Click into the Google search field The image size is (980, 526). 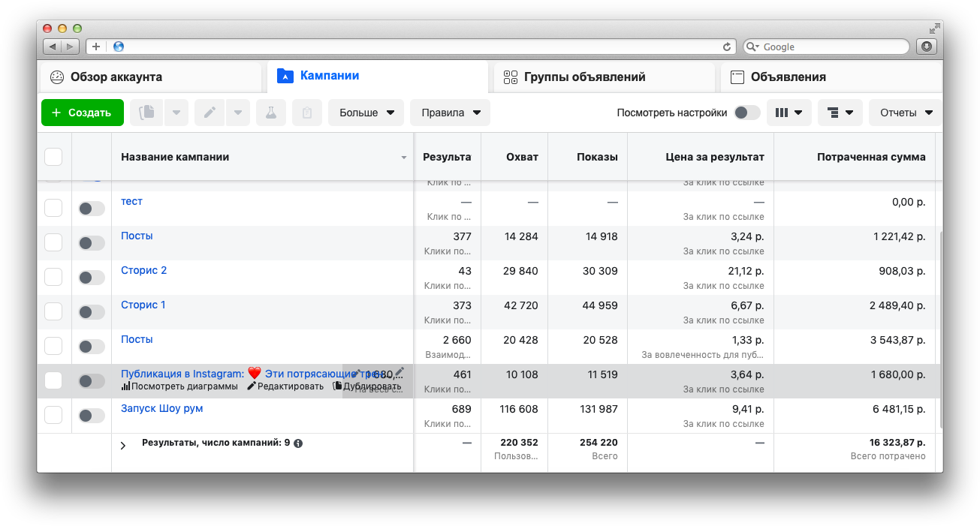(826, 47)
